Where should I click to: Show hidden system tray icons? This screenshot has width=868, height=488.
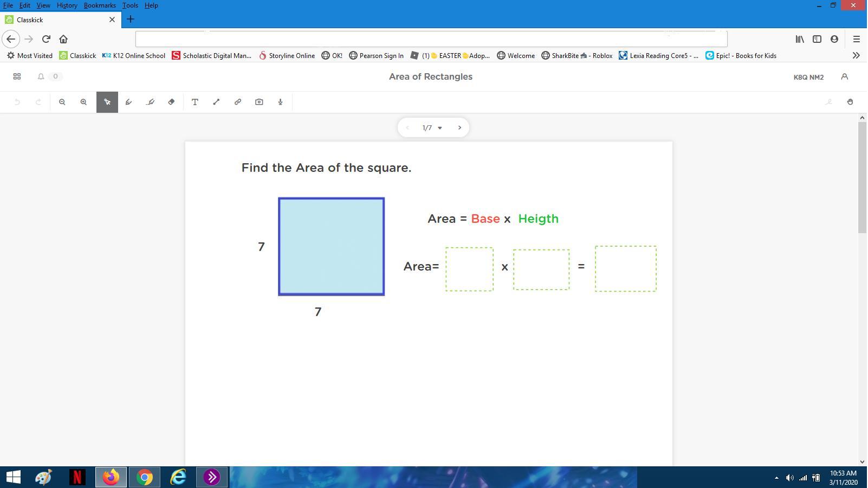[x=776, y=478]
